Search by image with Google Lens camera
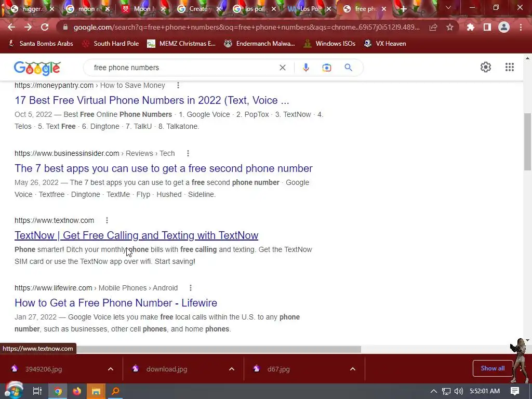Image resolution: width=532 pixels, height=399 pixels. click(327, 68)
